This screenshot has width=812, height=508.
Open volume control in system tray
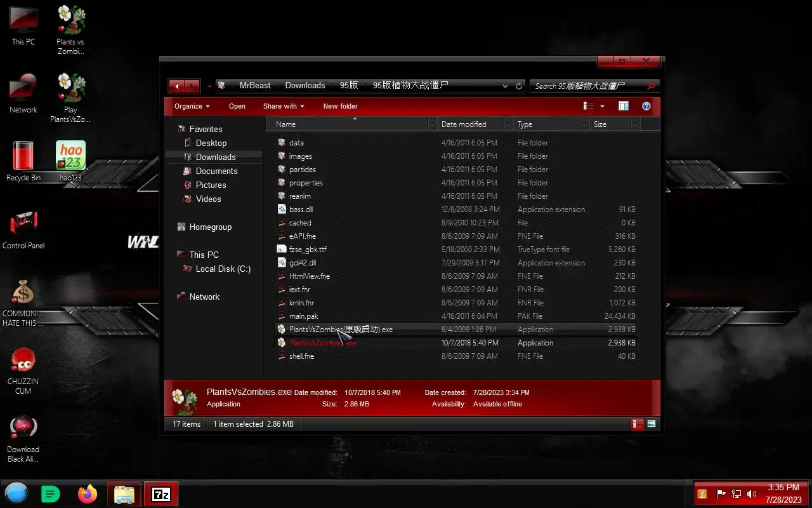pyautogui.click(x=752, y=494)
